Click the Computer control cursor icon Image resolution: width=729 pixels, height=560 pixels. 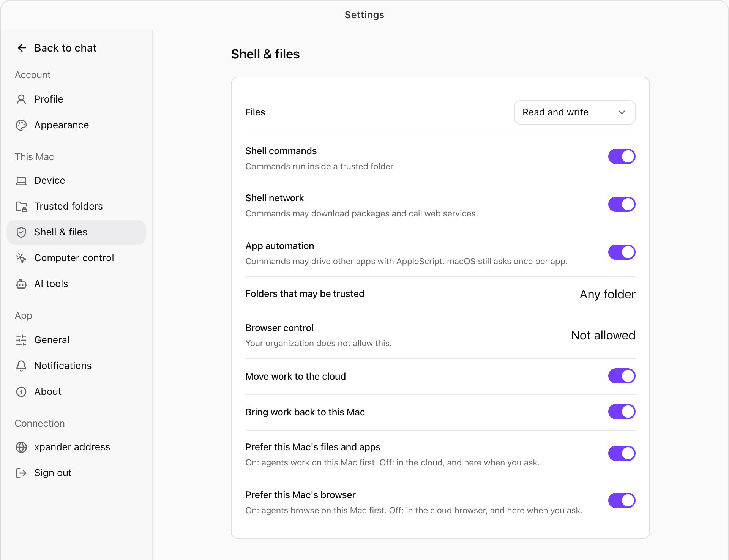(x=21, y=258)
